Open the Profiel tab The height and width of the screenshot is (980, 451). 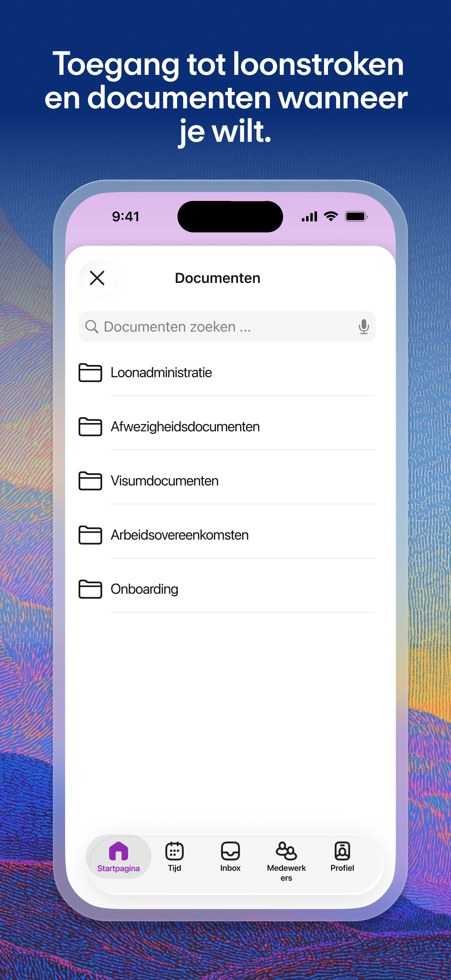342,857
